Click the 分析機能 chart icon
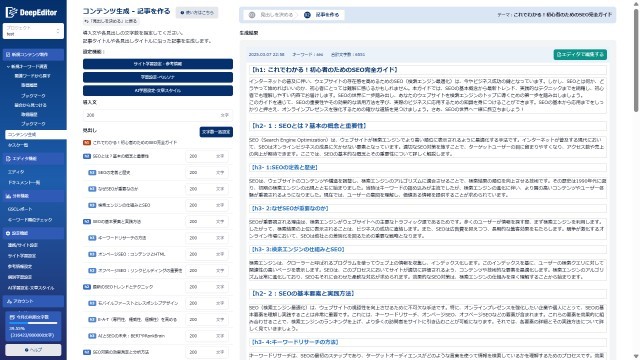The image size is (640, 360). pyautogui.click(x=8, y=196)
